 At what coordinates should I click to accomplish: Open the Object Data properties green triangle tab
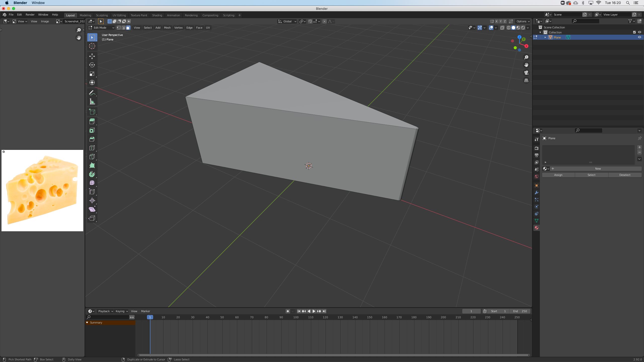537,221
